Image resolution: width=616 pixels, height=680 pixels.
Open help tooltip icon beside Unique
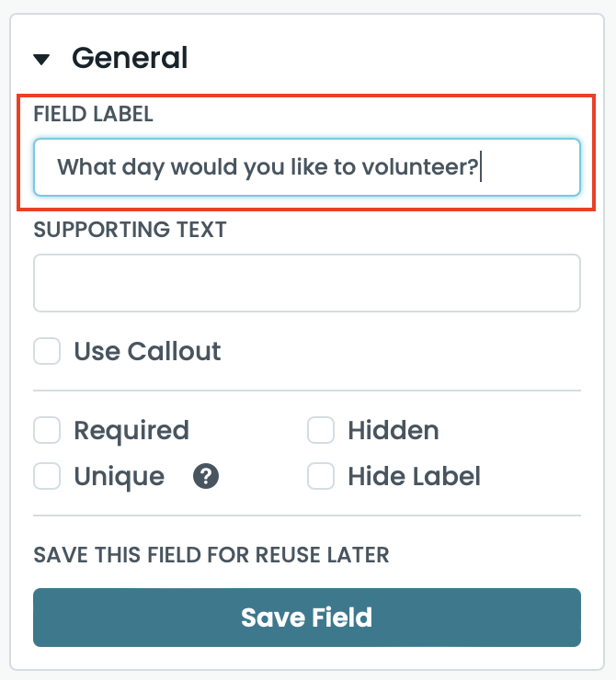tap(206, 477)
